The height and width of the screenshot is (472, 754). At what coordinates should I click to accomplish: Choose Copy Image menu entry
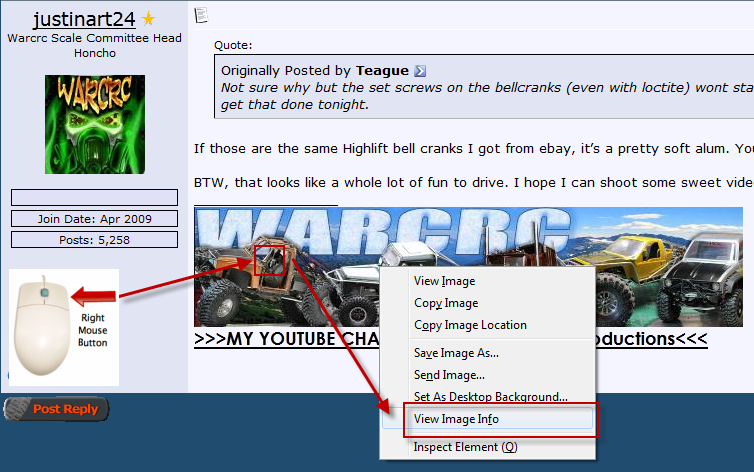tap(446, 303)
